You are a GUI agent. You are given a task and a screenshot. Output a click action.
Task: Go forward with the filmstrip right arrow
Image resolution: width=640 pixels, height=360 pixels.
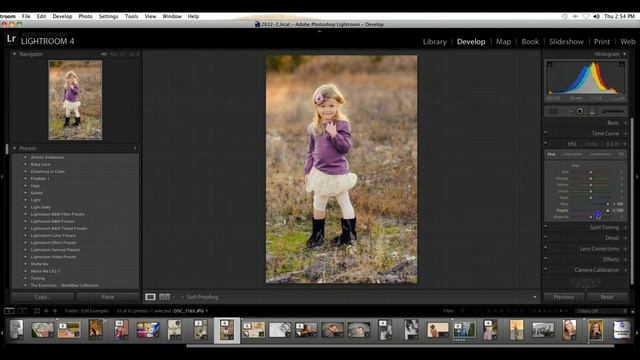click(55, 311)
